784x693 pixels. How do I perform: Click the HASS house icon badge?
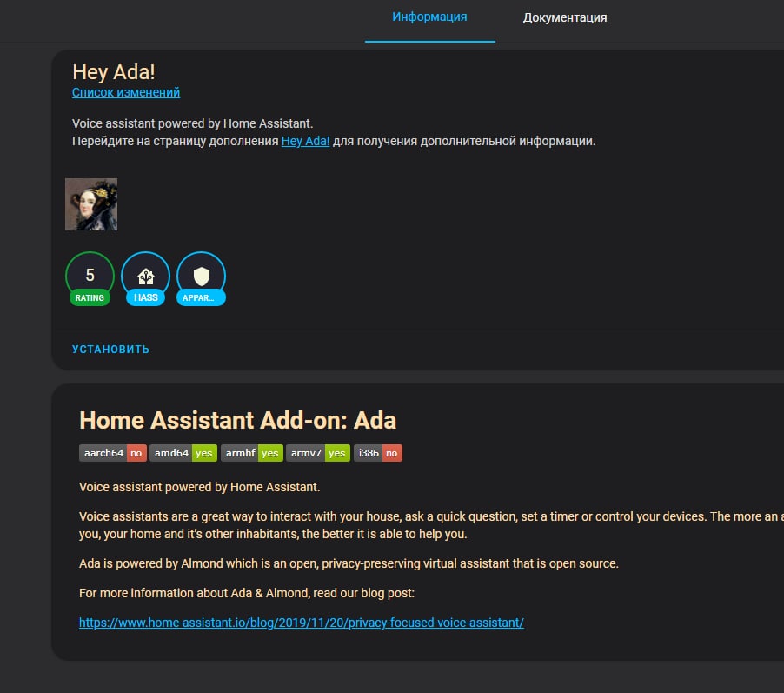pyautogui.click(x=145, y=278)
